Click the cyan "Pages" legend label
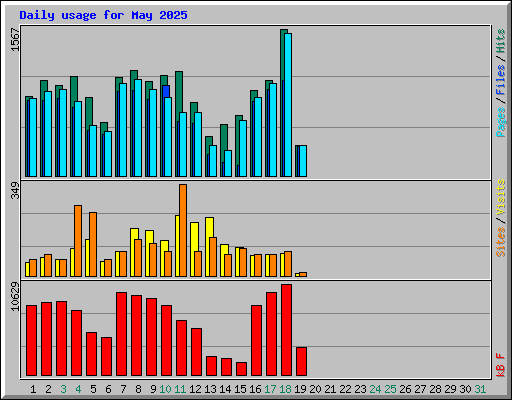The height and width of the screenshot is (400, 512). tap(500, 122)
